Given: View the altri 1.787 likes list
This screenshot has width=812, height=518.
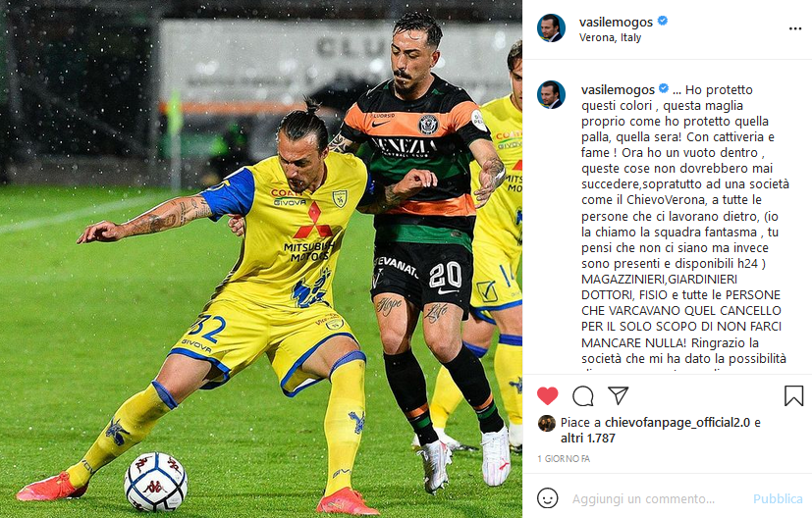Looking at the screenshot, I should [x=588, y=438].
